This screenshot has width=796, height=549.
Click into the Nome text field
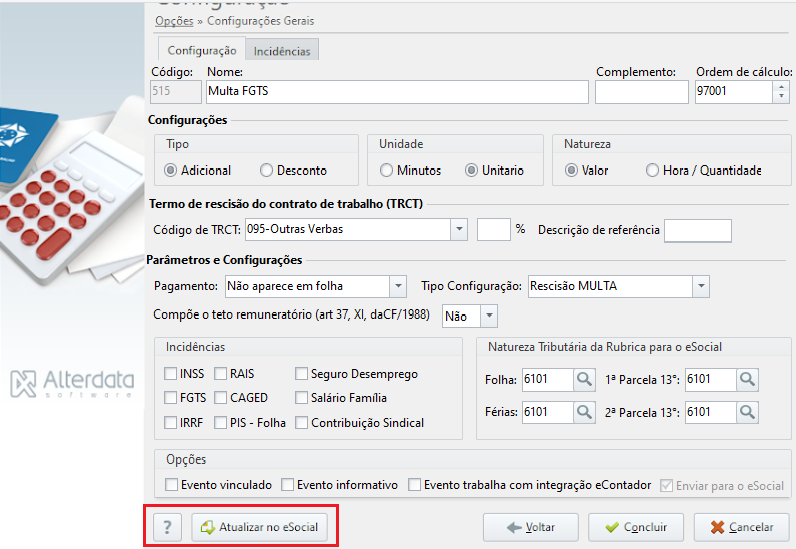[x=397, y=92]
